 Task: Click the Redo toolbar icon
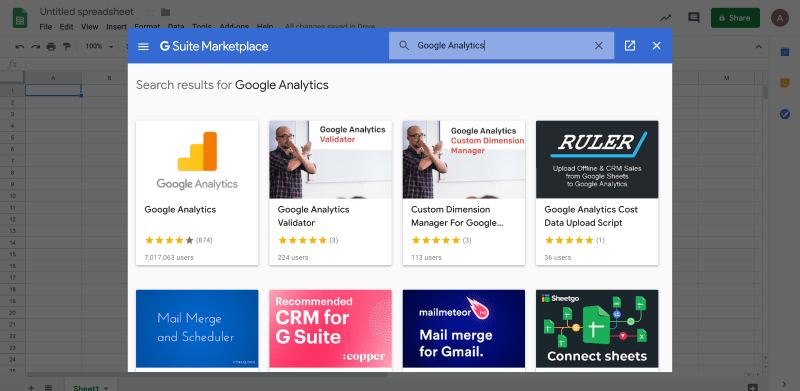[35, 46]
